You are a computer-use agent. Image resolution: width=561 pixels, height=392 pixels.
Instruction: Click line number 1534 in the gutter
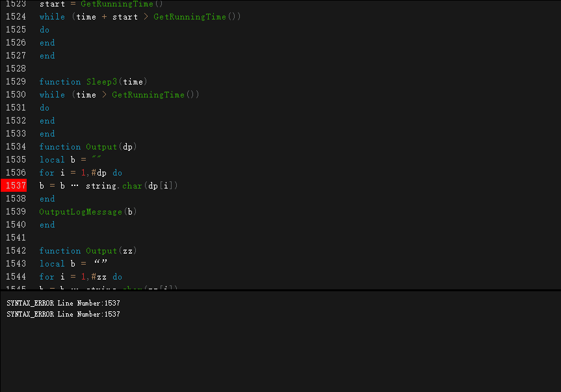click(x=16, y=147)
